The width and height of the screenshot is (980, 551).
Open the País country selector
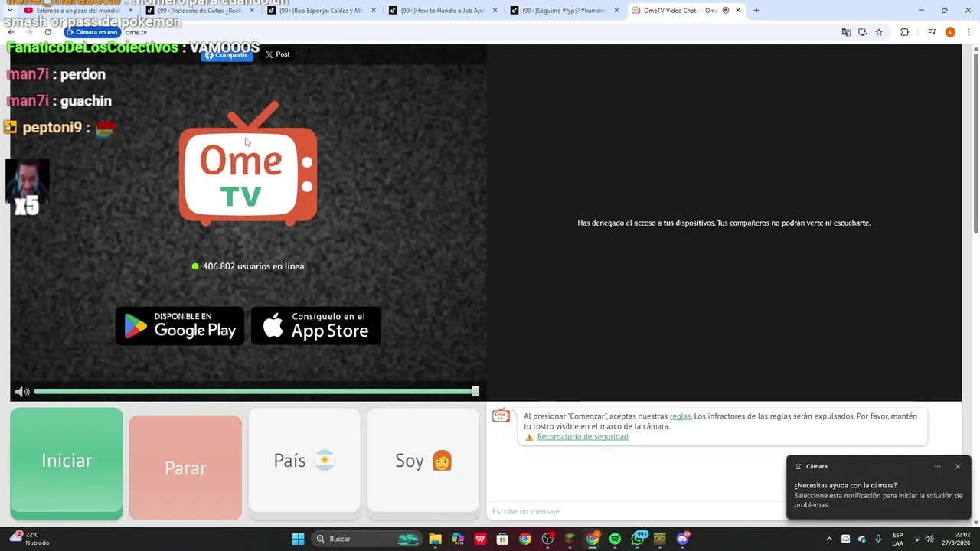point(304,460)
